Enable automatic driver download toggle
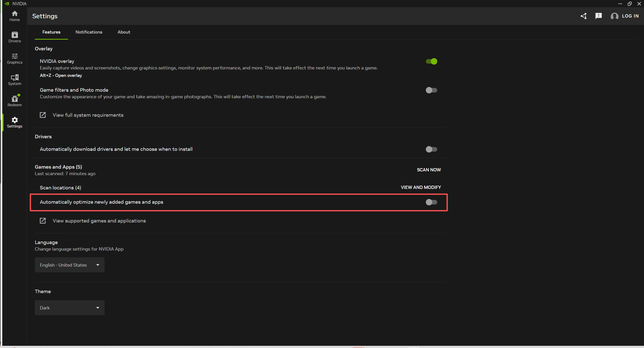 pos(431,149)
